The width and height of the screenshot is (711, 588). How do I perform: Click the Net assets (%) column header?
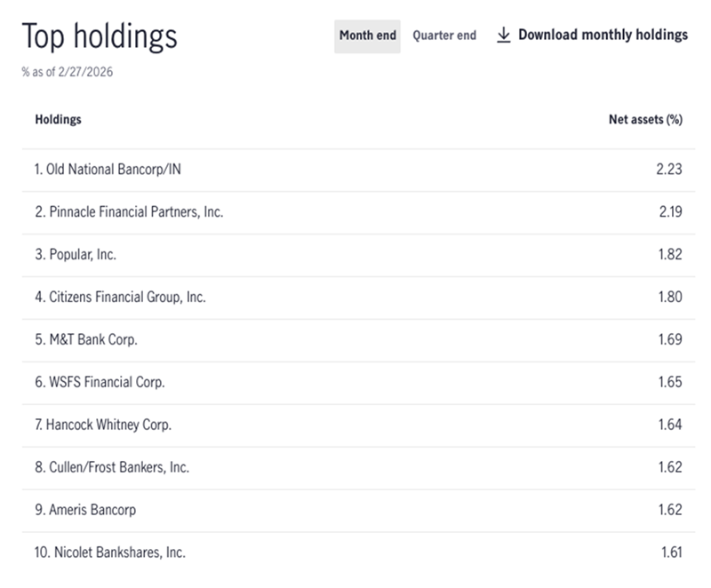[644, 119]
